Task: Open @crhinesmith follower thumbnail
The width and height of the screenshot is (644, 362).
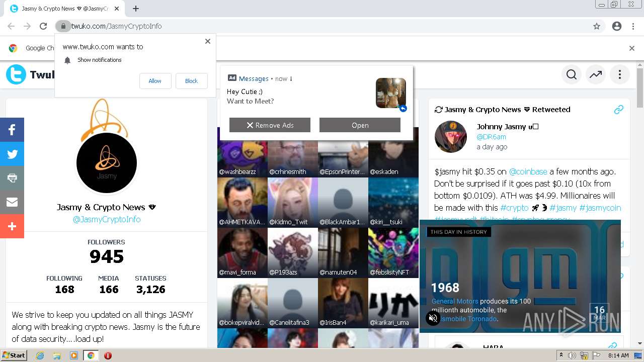Action: pyautogui.click(x=293, y=152)
